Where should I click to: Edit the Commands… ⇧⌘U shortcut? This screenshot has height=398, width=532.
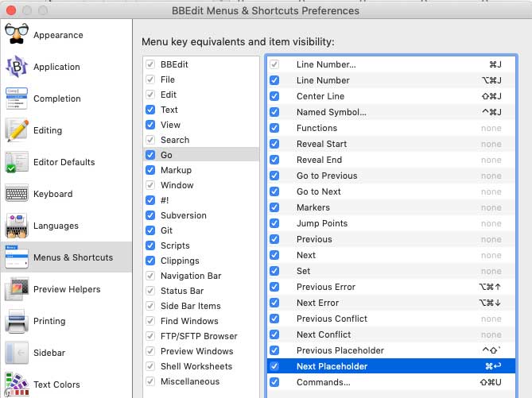click(491, 382)
